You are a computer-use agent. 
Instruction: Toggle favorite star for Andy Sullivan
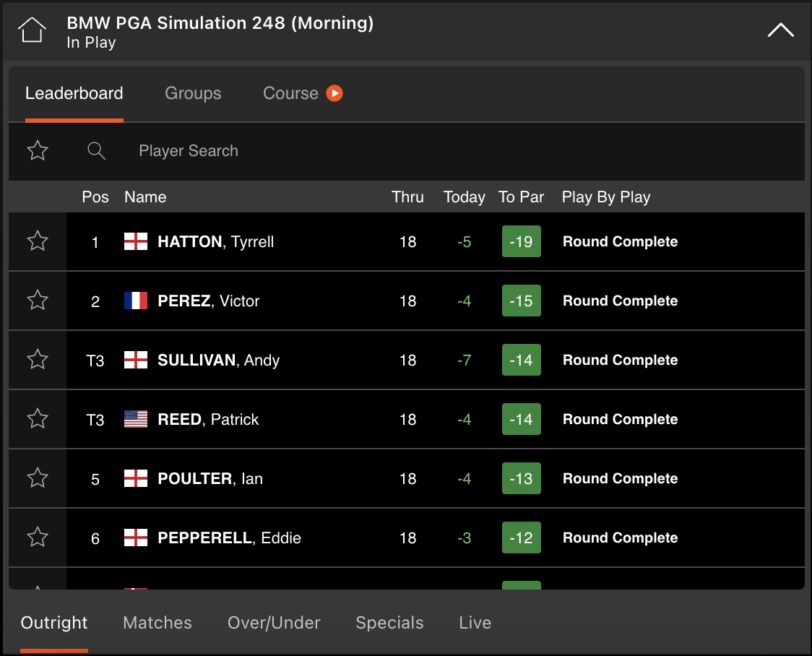coord(38,360)
